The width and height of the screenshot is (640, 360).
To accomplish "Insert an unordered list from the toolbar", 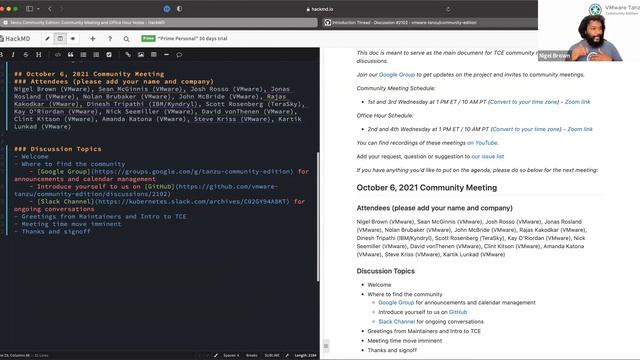I will coord(83,55).
